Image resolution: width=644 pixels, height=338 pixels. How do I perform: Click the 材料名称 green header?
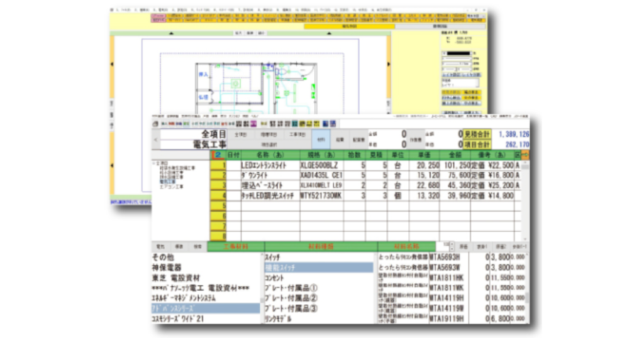406,247
